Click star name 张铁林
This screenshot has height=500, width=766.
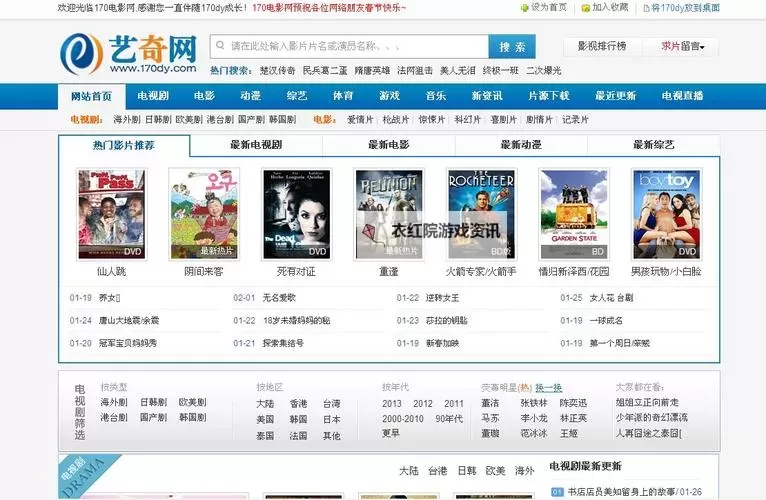tap(533, 403)
